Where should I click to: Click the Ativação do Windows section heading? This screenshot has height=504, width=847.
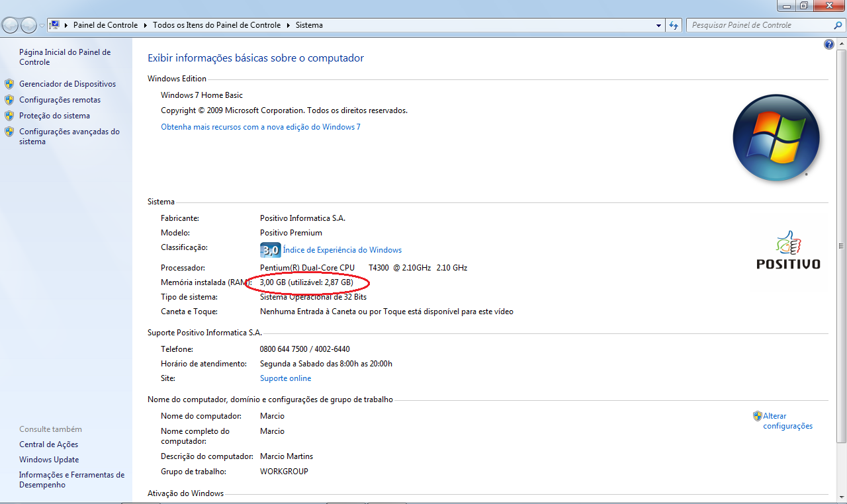click(185, 493)
